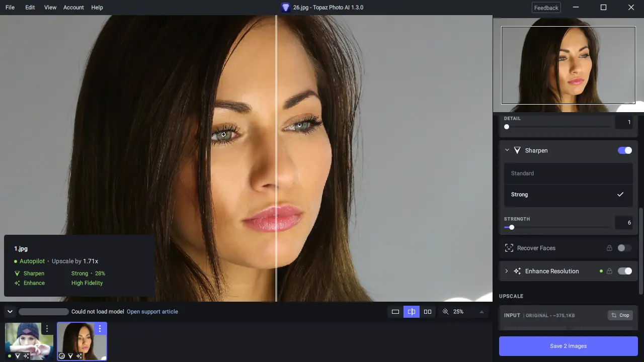Close the Topaz Photo AI window

point(631,8)
